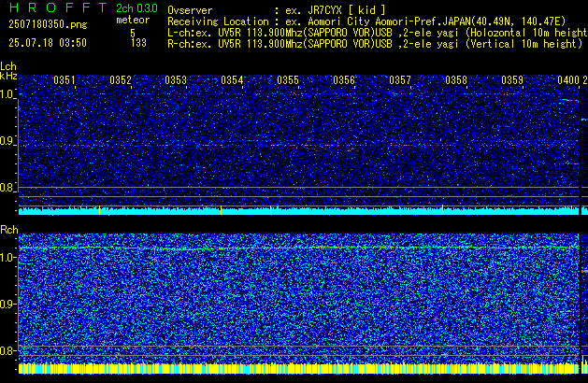This screenshot has height=383, width=588.
Task: Select the 0358 time tick
Action: (x=456, y=80)
